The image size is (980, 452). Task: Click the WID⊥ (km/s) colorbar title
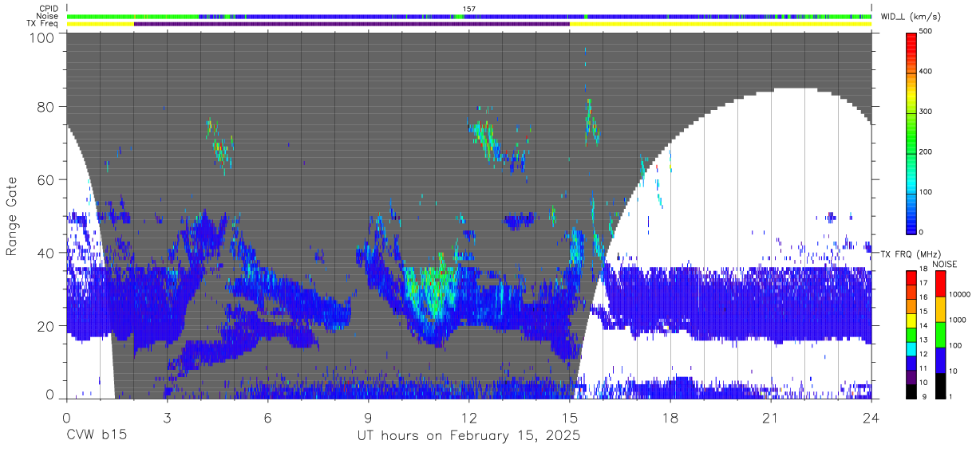coord(912,16)
